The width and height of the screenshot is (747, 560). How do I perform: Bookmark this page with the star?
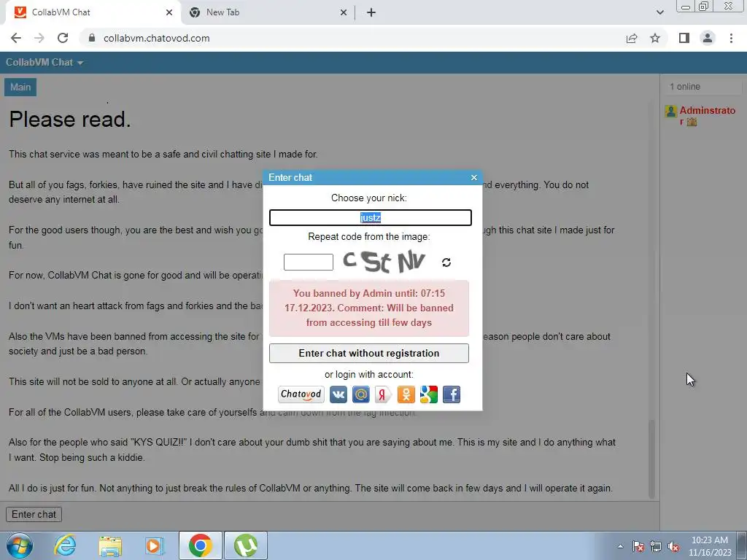(x=655, y=38)
